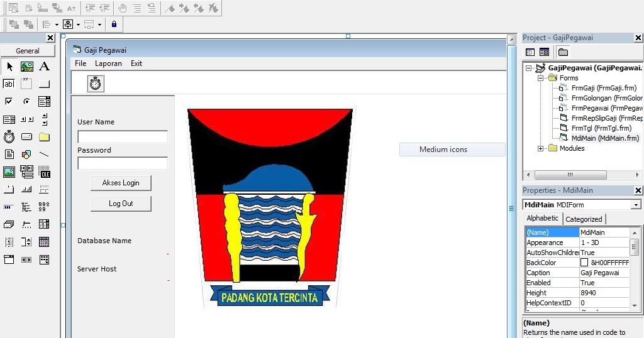The image size is (644, 338).
Task: Select the VScrollBar control tool
Action: (x=45, y=119)
